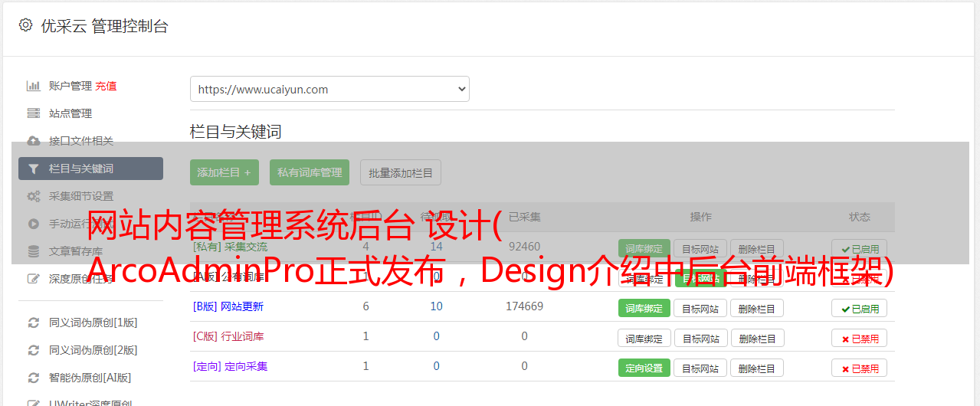
Task: Click the filter icon of 栏目与关键词
Action: [33, 169]
